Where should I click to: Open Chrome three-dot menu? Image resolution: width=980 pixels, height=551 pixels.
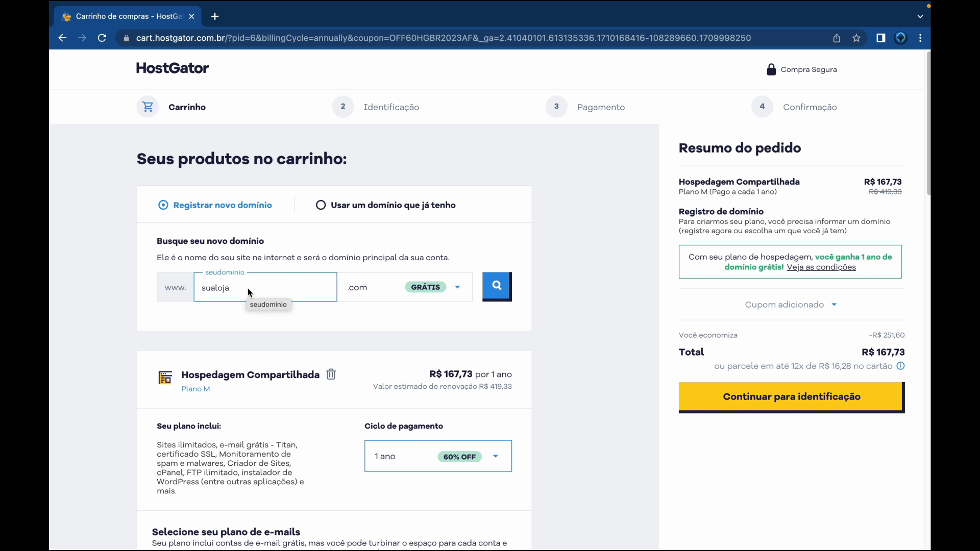coord(920,38)
